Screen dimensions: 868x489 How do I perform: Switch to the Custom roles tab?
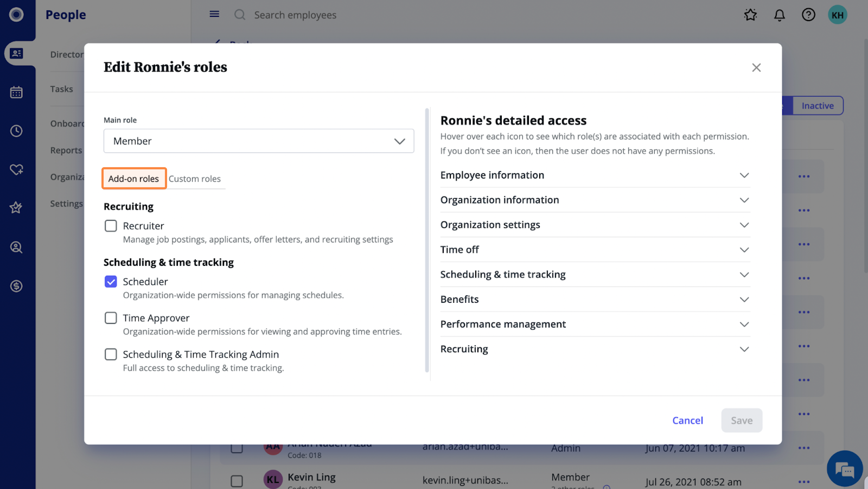pyautogui.click(x=194, y=179)
